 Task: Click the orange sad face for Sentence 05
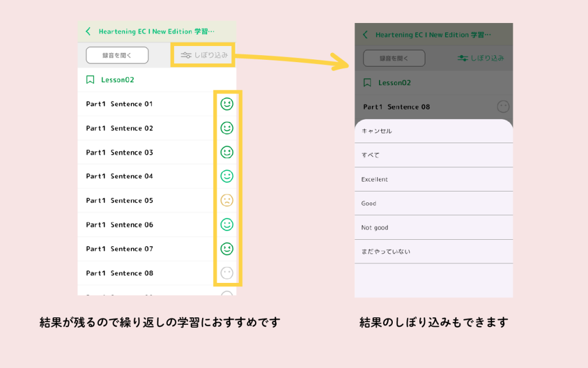[227, 201]
